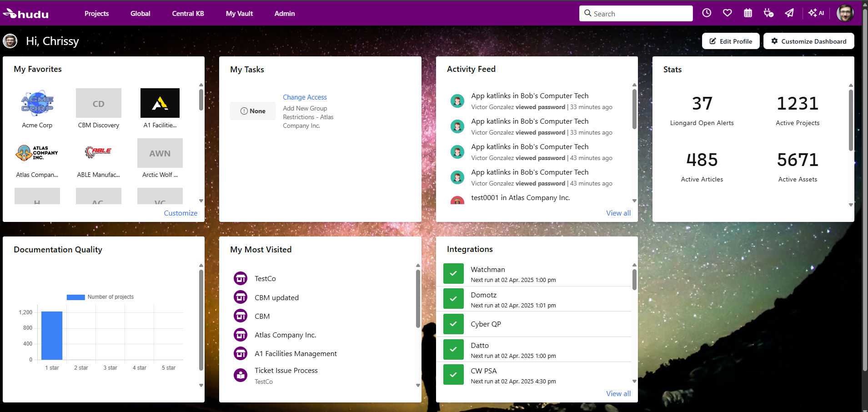
Task: Open Central KB menu item
Action: 188,14
